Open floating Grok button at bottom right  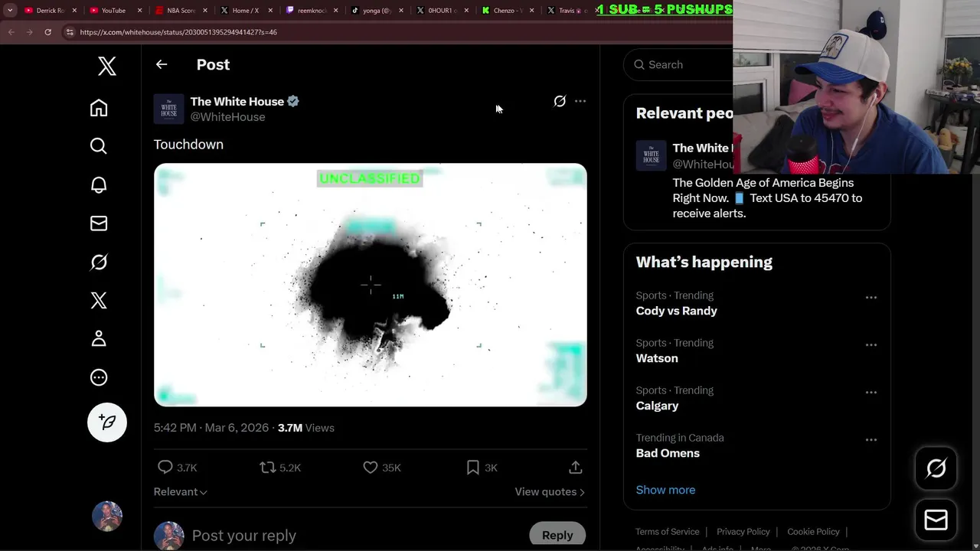pos(936,468)
